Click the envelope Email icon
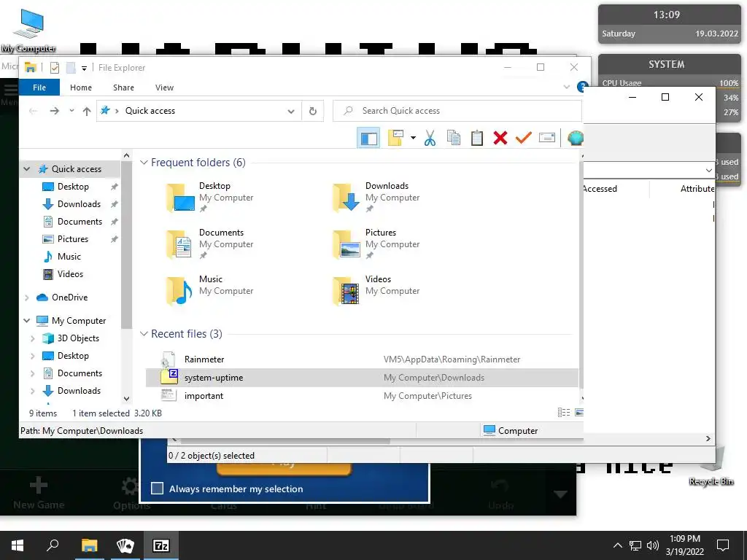747x560 pixels. click(x=547, y=138)
